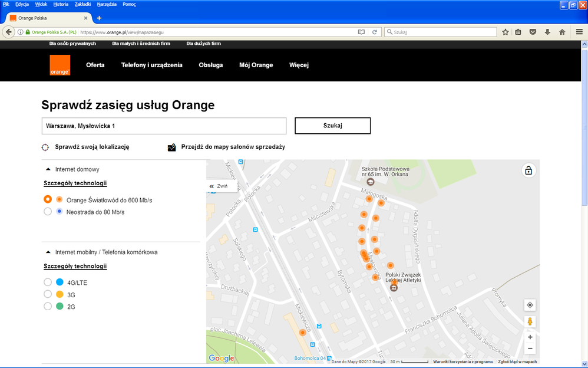Select the 4G/LTE coverage radio button

pos(48,282)
